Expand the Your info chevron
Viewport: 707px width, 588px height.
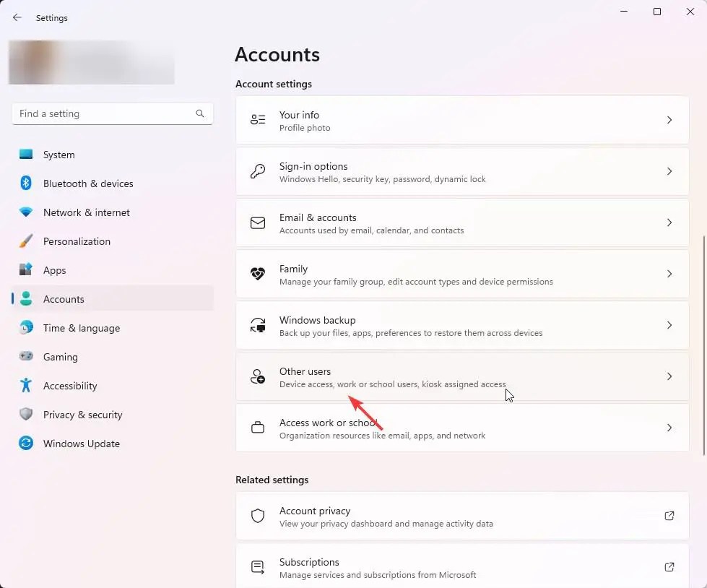pos(669,120)
